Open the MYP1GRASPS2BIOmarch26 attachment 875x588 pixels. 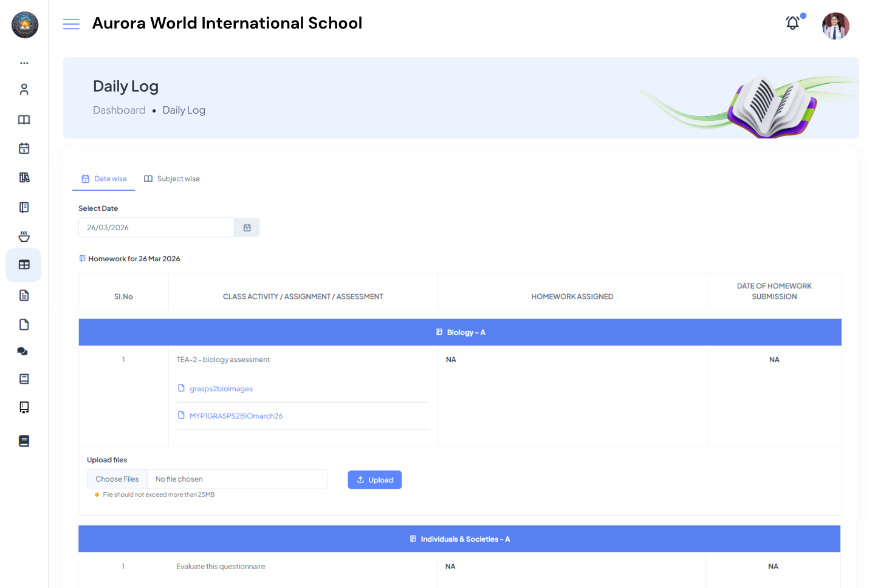(236, 415)
